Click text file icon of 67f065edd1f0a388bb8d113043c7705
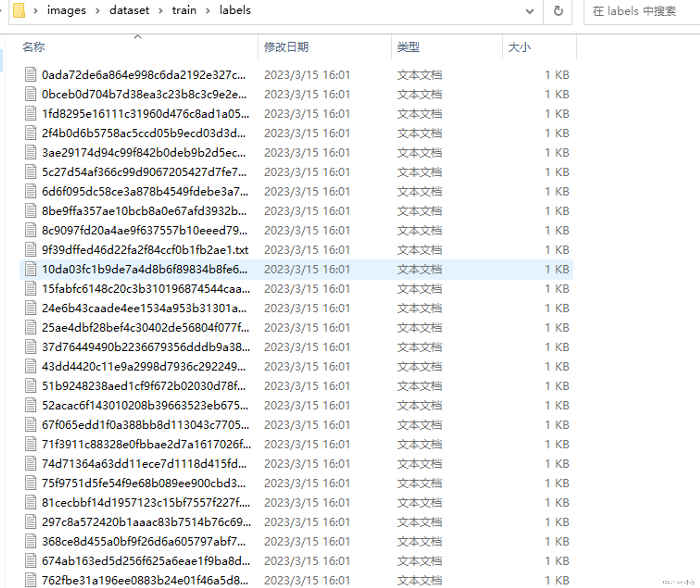The image size is (700, 588). pos(31,425)
